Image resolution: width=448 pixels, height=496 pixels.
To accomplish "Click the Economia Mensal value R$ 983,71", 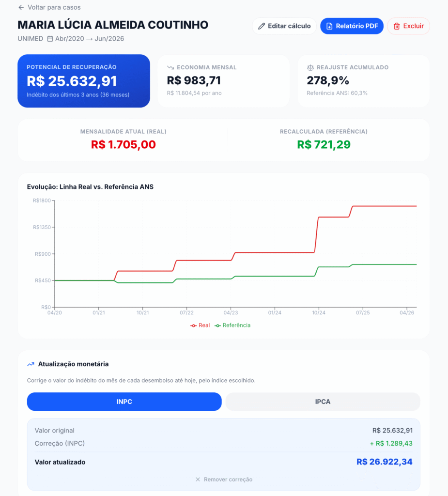I will coord(194,80).
